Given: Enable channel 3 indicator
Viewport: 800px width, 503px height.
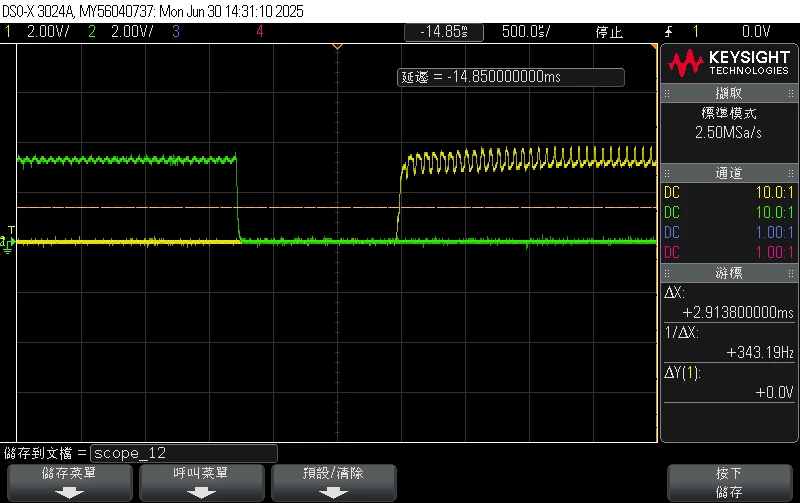Looking at the screenshot, I should (176, 32).
